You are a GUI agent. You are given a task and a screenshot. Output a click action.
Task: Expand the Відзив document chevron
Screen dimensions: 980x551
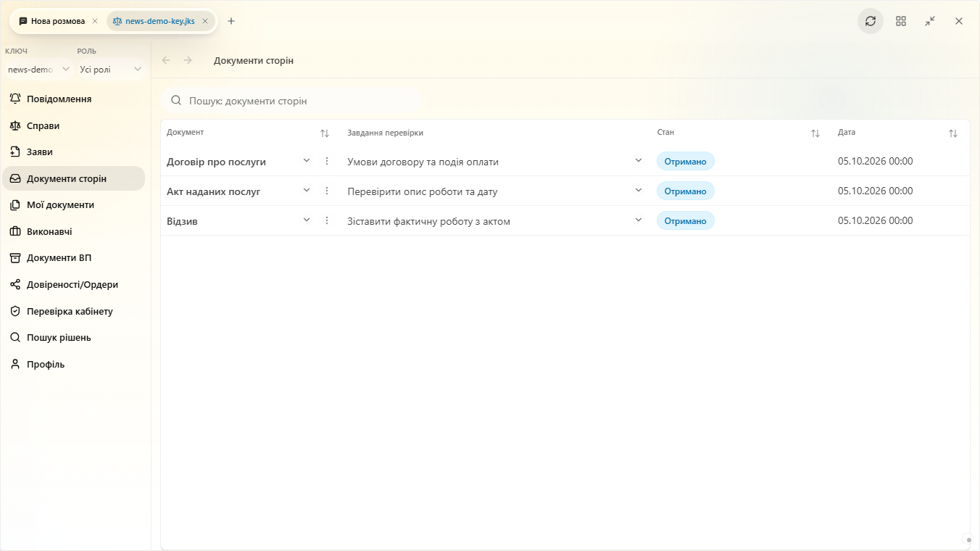coord(307,220)
